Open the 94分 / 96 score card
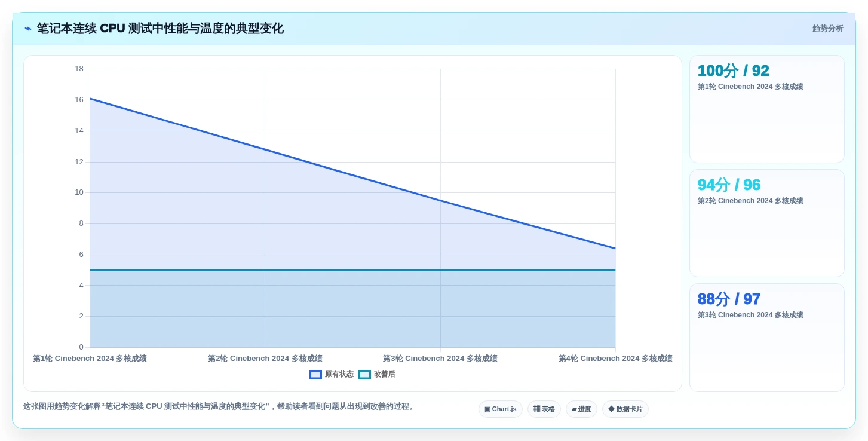This screenshot has width=868, height=441. tap(767, 223)
